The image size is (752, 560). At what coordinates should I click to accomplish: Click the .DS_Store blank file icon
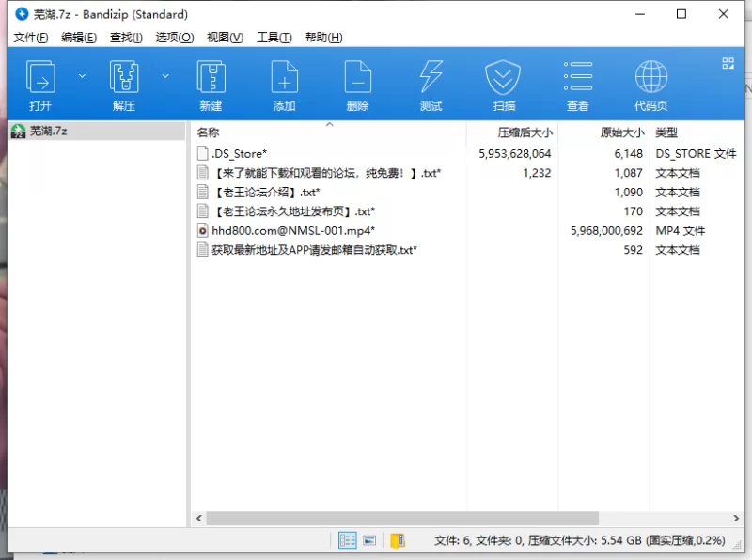tap(203, 153)
